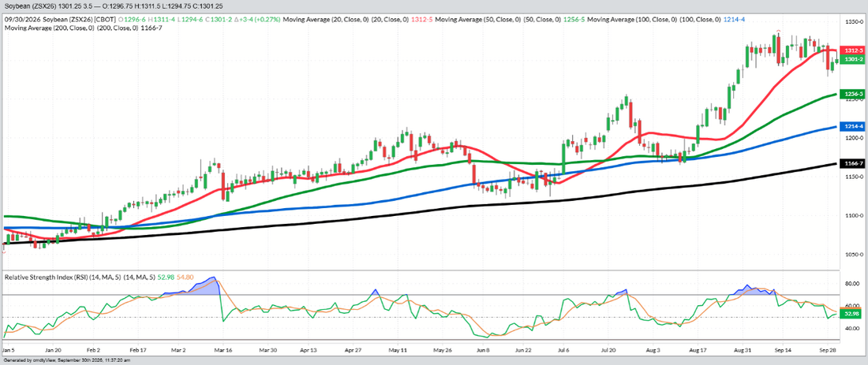Image resolution: width=868 pixels, height=365 pixels.
Task: Click the orange 54.80 RSI MA value
Action: point(185,276)
